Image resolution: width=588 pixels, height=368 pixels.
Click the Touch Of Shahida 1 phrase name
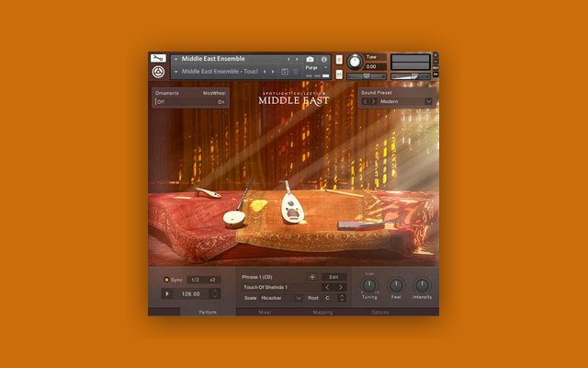click(266, 287)
